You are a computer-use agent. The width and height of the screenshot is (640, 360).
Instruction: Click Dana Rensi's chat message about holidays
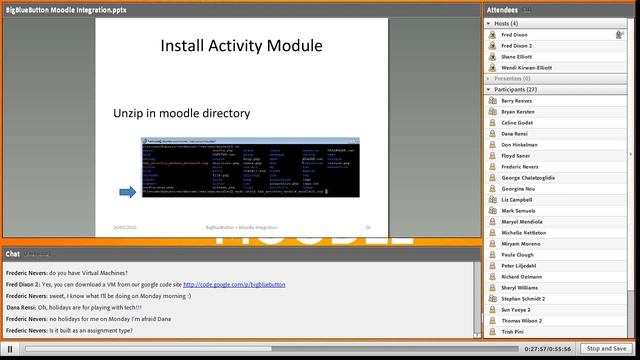(89, 307)
